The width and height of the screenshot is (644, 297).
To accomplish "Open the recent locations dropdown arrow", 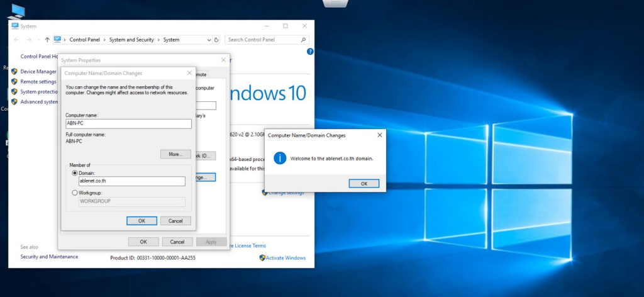I will tap(38, 40).
